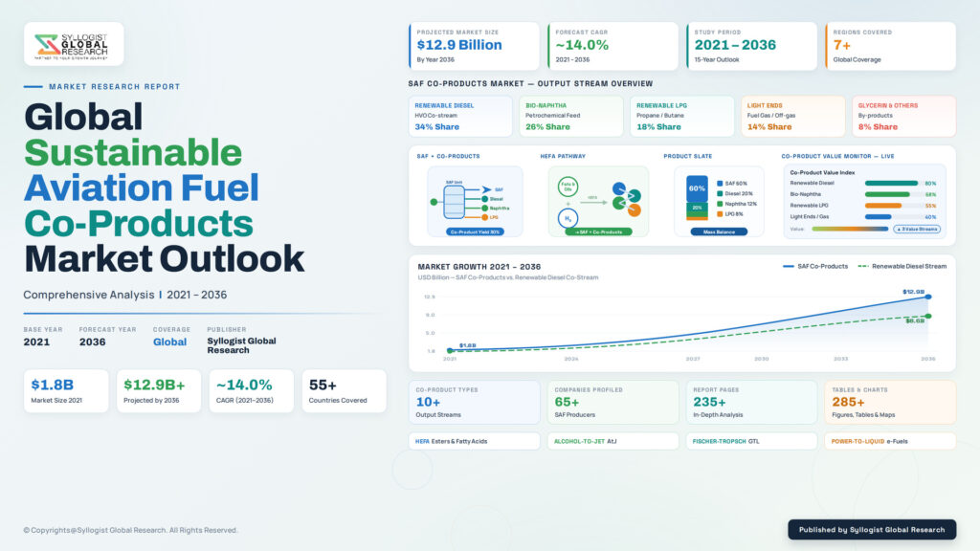
Task: Click the $1.8B Market Size 2021 tile
Action: [66, 391]
